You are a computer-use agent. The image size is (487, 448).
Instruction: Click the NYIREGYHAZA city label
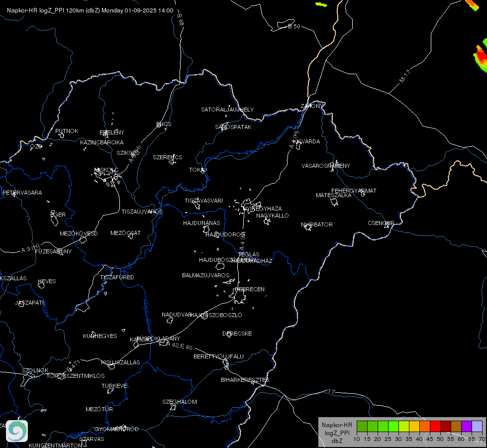263,209
